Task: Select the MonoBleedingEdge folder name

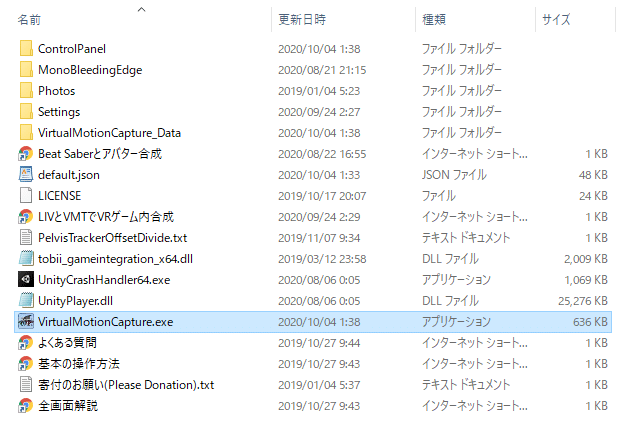Action: tap(90, 70)
